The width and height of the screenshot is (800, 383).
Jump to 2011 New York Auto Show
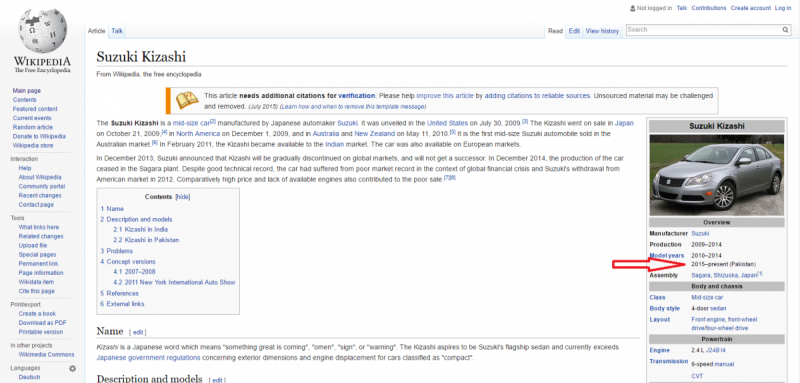[x=174, y=283]
